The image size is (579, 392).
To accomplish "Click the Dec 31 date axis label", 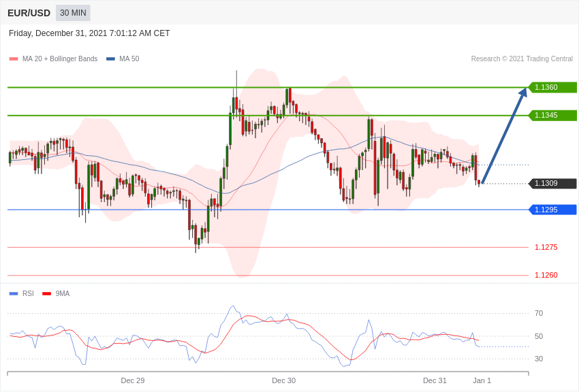I will 435,380.
